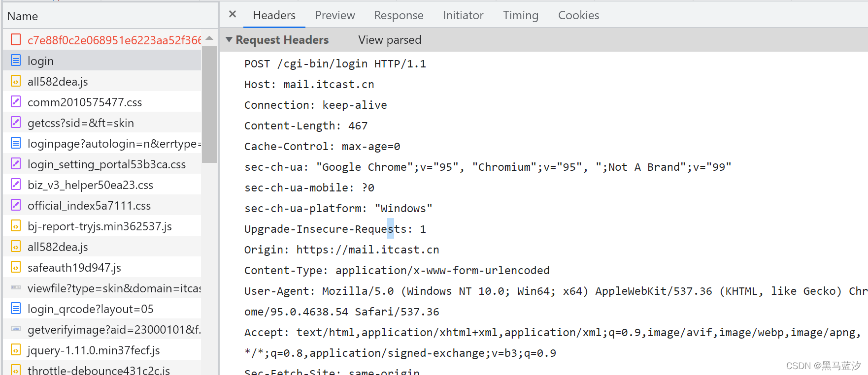Click the scroll-up arrow in request list
868x375 pixels.
point(209,38)
